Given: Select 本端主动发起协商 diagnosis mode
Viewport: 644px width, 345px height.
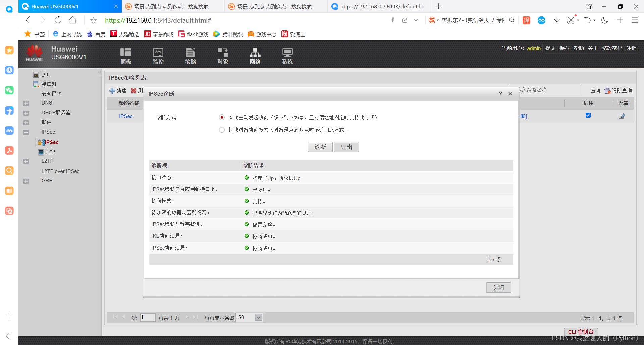Looking at the screenshot, I should pos(222,117).
